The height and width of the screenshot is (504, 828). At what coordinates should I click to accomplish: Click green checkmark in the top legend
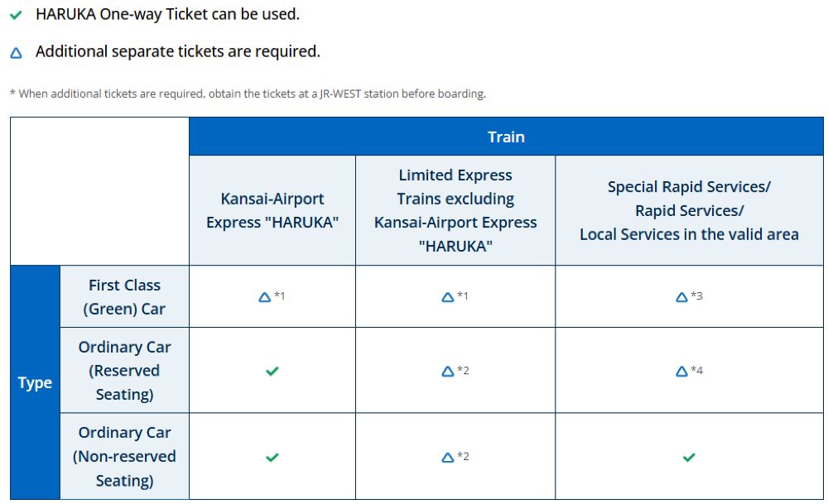pos(16,15)
